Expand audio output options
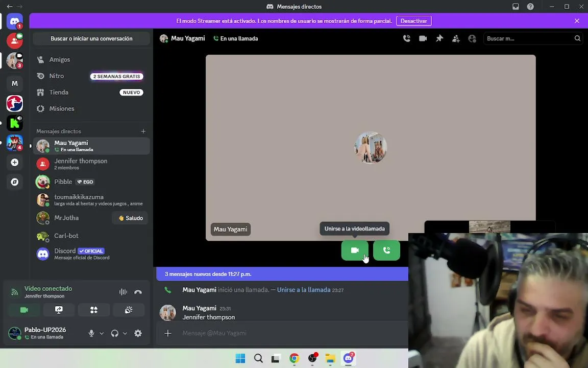Screen dimensions: 588x368 tap(125, 333)
